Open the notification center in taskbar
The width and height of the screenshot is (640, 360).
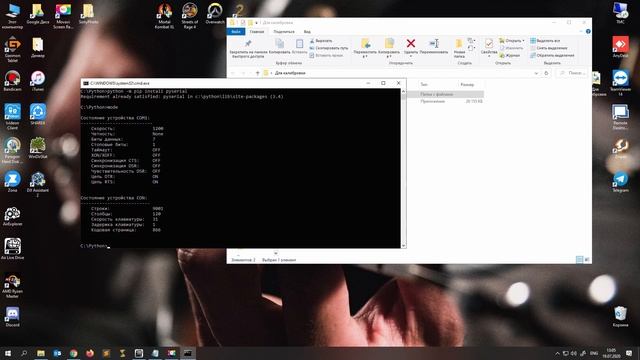pyautogui.click(x=629, y=353)
